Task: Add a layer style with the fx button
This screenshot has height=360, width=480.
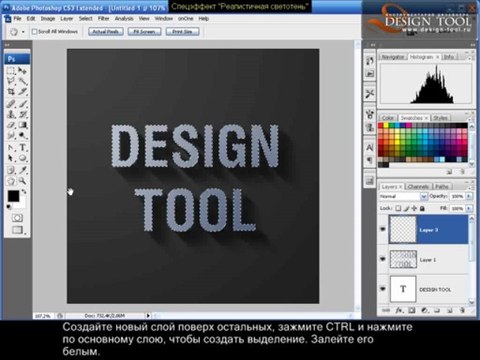Action: coord(399,310)
